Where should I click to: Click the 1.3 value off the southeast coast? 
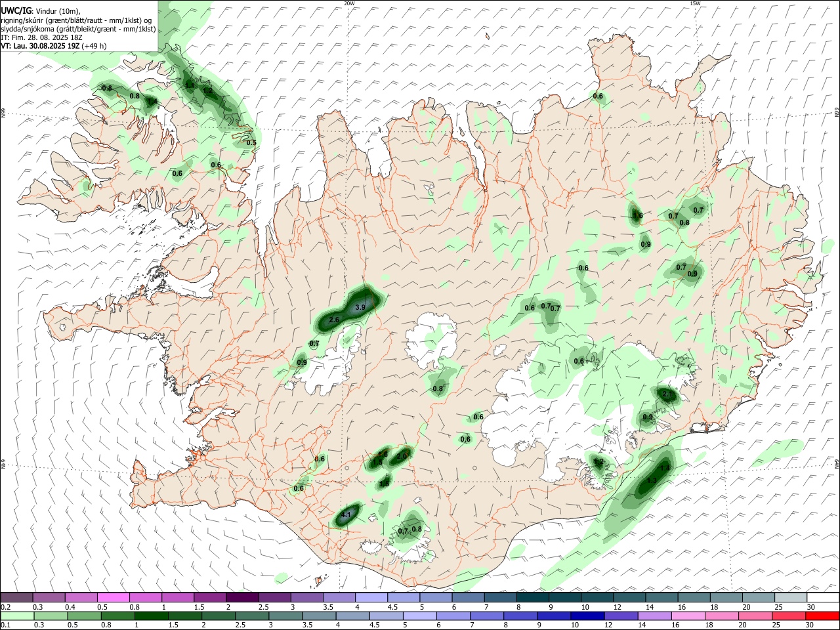click(x=652, y=480)
